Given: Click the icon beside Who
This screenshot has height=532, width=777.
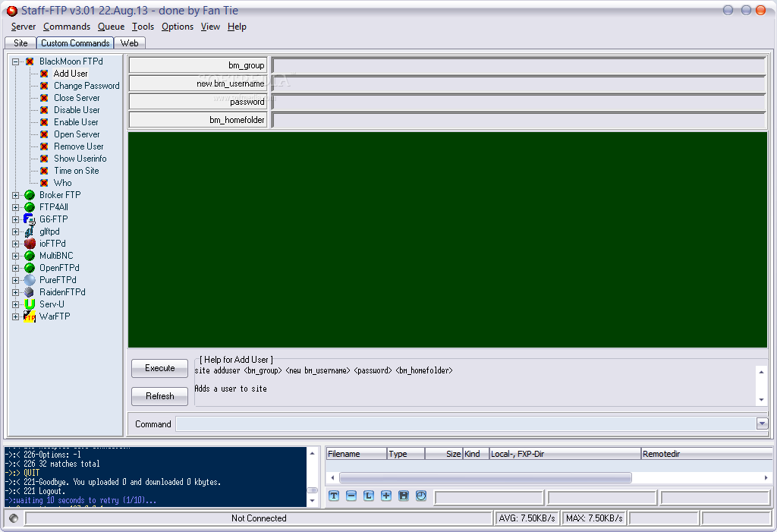Looking at the screenshot, I should [x=44, y=183].
